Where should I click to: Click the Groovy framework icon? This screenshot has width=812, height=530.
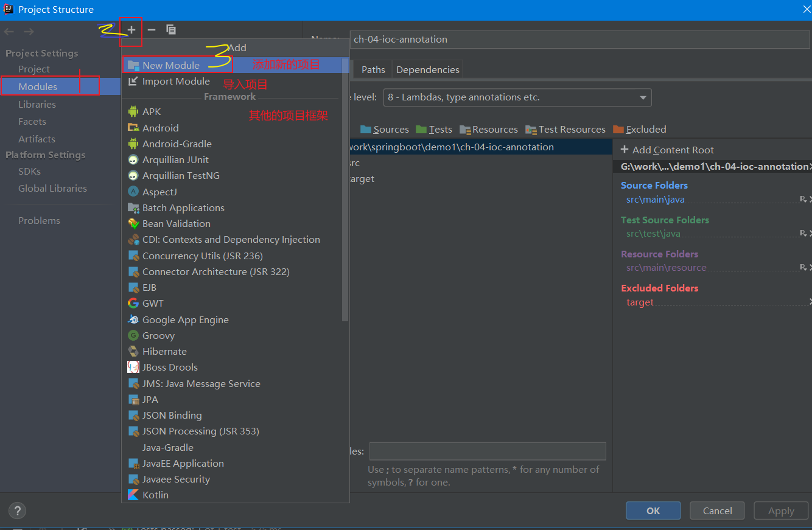click(133, 335)
